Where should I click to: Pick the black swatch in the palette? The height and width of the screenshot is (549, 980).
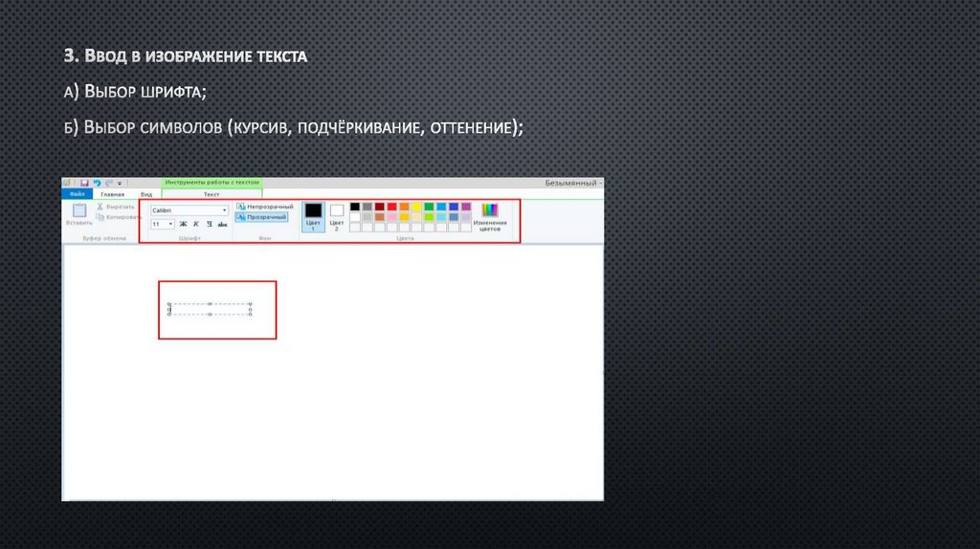tap(355, 207)
